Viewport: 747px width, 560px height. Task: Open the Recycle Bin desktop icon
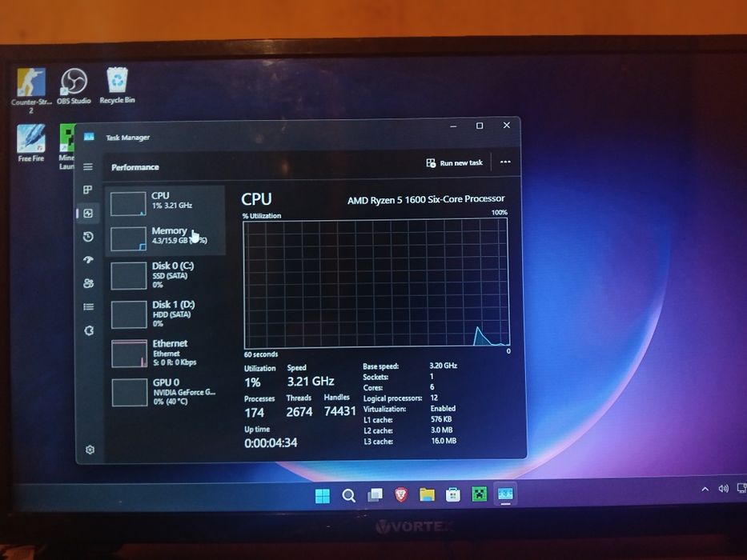click(x=117, y=86)
